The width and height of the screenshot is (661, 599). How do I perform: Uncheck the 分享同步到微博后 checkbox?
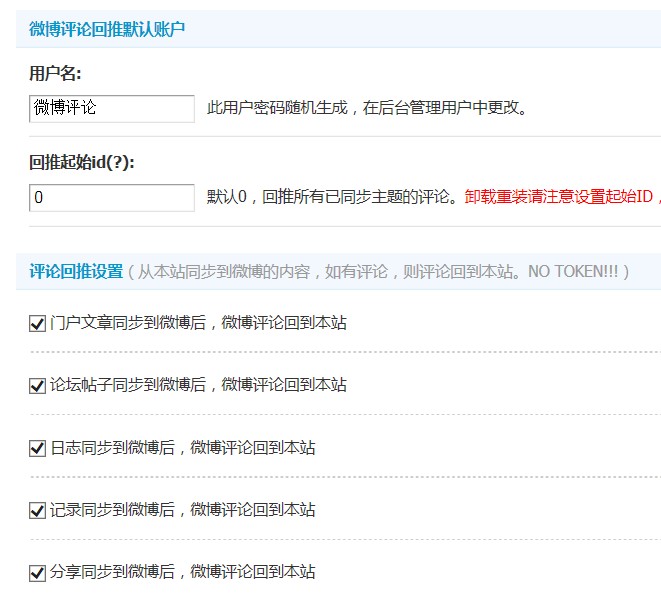click(38, 573)
